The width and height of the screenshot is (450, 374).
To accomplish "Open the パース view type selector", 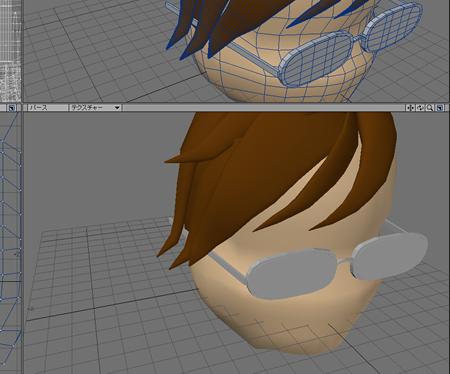I will (x=47, y=108).
